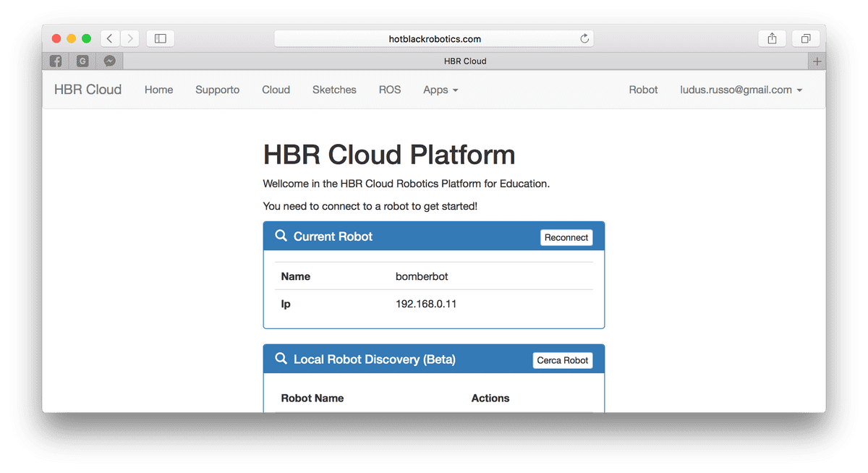Maximize the Safari window with green button

[x=86, y=38]
